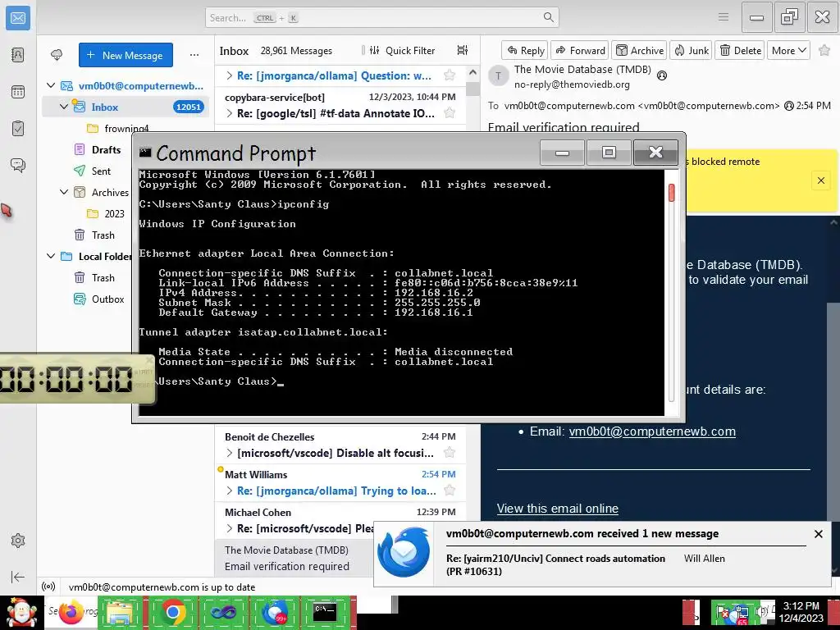Open the Mail space icon in the sidebar
Viewport: 840px width, 630px height.
click(x=18, y=18)
